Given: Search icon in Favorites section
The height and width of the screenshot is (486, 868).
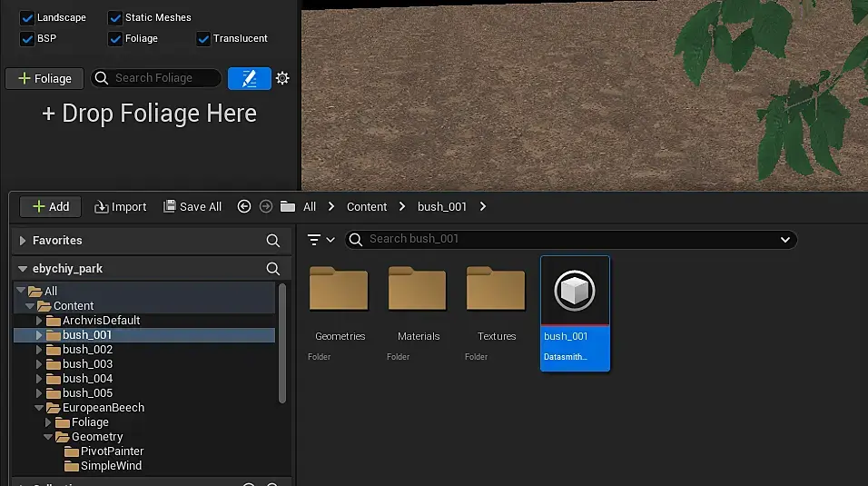Looking at the screenshot, I should [x=272, y=241].
